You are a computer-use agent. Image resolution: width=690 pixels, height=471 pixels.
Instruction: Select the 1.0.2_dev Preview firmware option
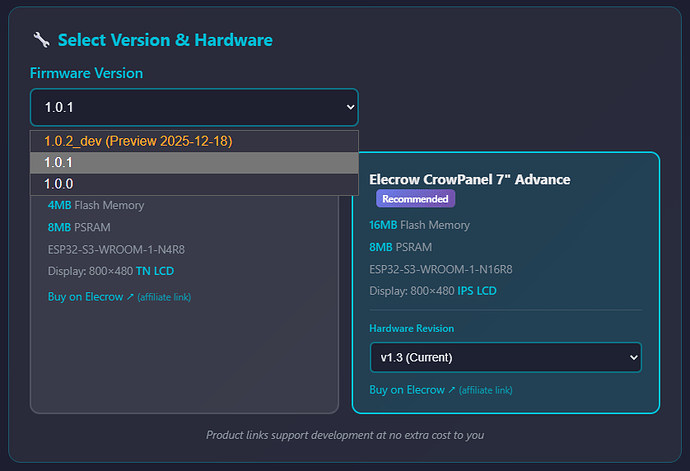138,141
